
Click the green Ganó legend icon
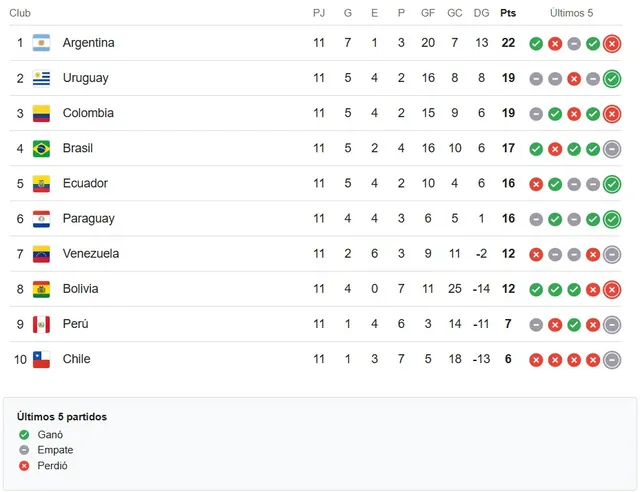coord(24,435)
